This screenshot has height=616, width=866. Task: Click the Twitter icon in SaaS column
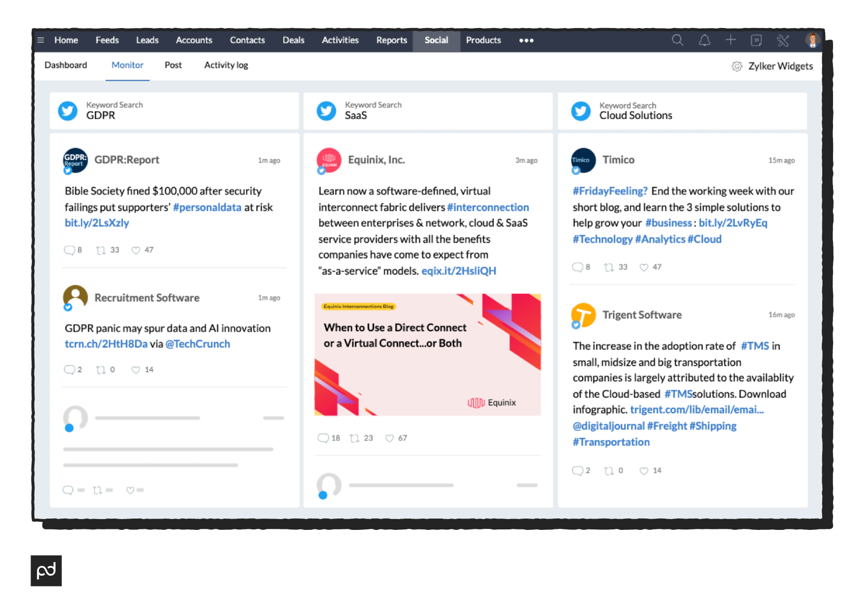326,111
